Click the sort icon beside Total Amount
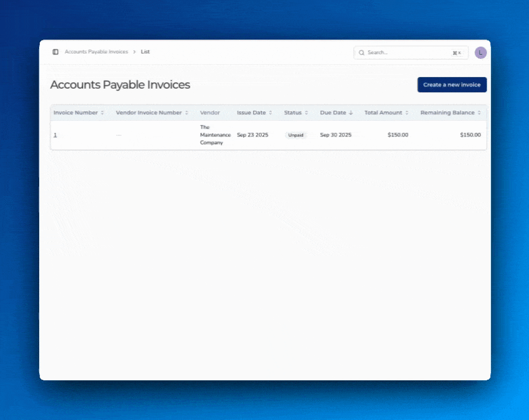This screenshot has height=420, width=529. 407,113
